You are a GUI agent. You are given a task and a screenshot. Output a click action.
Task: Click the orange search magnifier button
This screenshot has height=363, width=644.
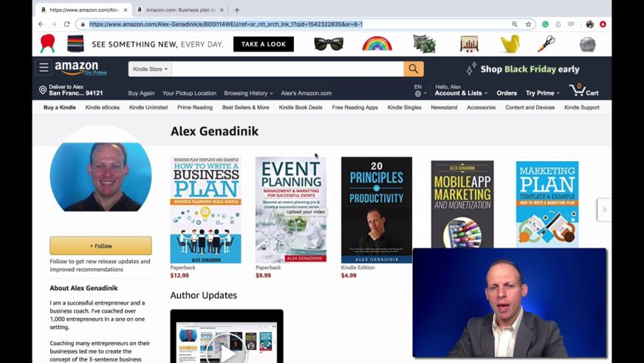tap(413, 69)
